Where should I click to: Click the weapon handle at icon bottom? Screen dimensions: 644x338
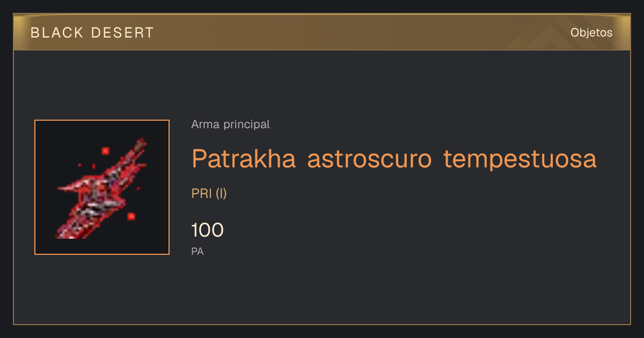67,230
